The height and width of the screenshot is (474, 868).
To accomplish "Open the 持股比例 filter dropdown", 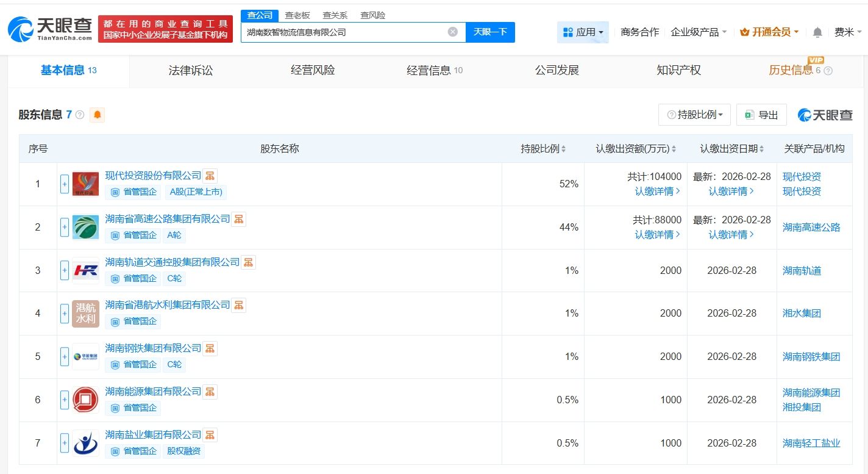I will point(695,115).
